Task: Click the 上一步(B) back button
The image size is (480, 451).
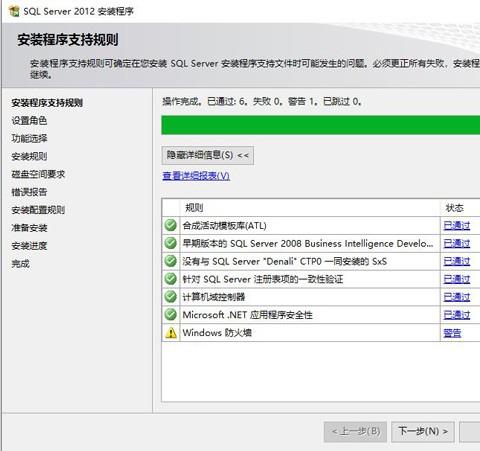Action: click(355, 432)
